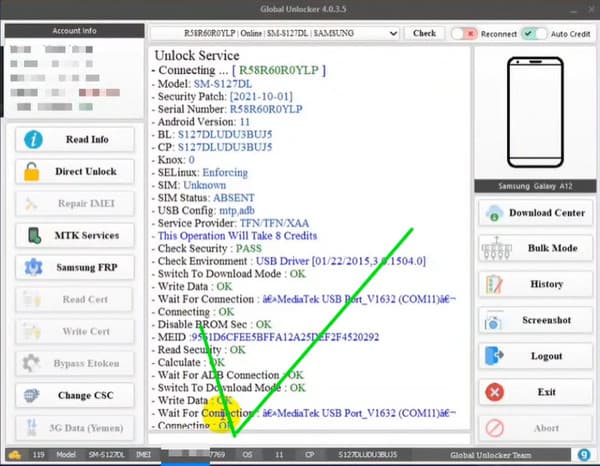Click the Direct Unlock button label
Screen dimensions: 600x466
[86, 171]
